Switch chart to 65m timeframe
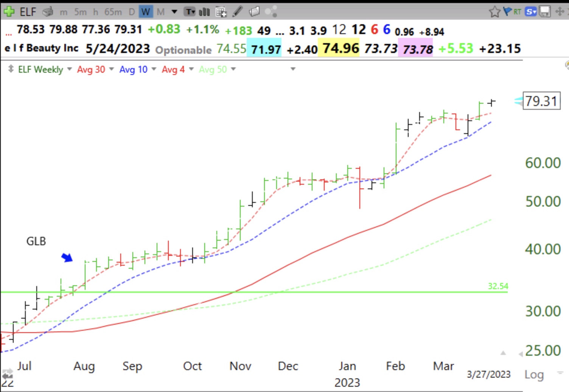This screenshot has width=569, height=392. tap(113, 12)
